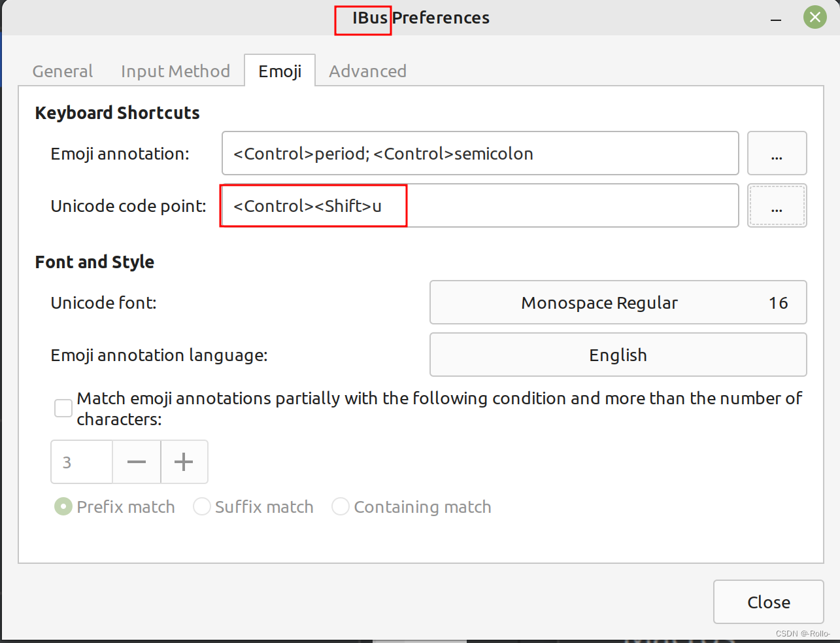Open the Emoji annotation shortcut editor ellipsis button
Image resolution: width=840 pixels, height=643 pixels.
click(x=777, y=153)
